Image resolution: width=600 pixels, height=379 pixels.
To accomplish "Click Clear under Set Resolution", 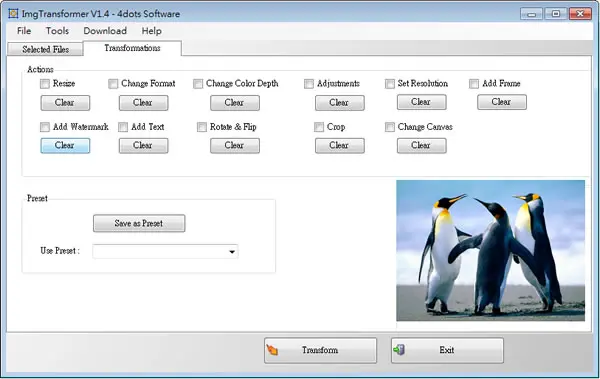I will click(x=421, y=102).
